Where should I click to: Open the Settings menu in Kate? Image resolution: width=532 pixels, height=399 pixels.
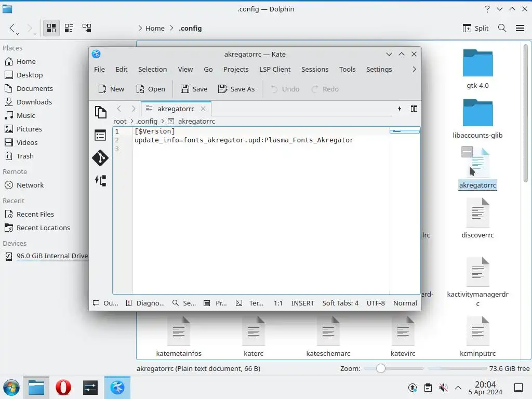(379, 69)
